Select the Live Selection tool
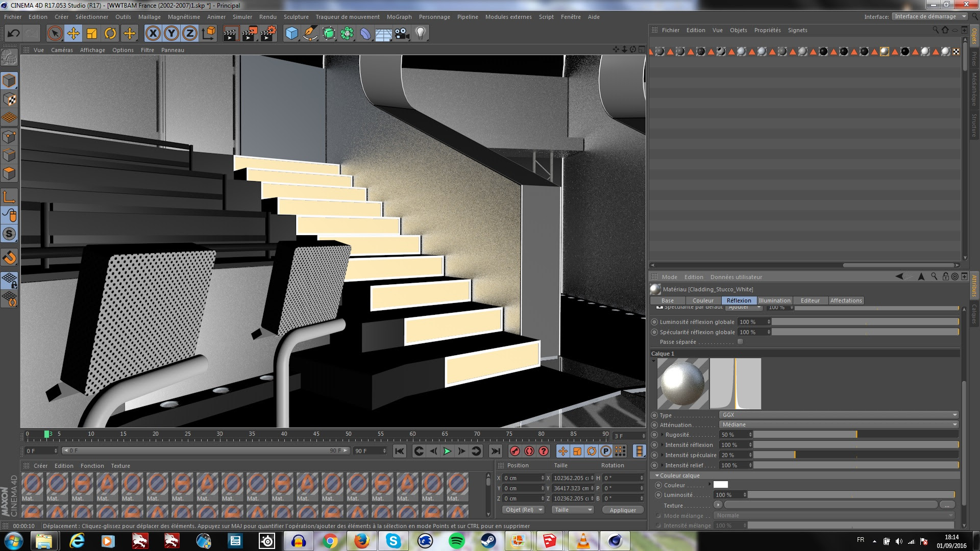The height and width of the screenshot is (551, 980). pyautogui.click(x=55, y=34)
